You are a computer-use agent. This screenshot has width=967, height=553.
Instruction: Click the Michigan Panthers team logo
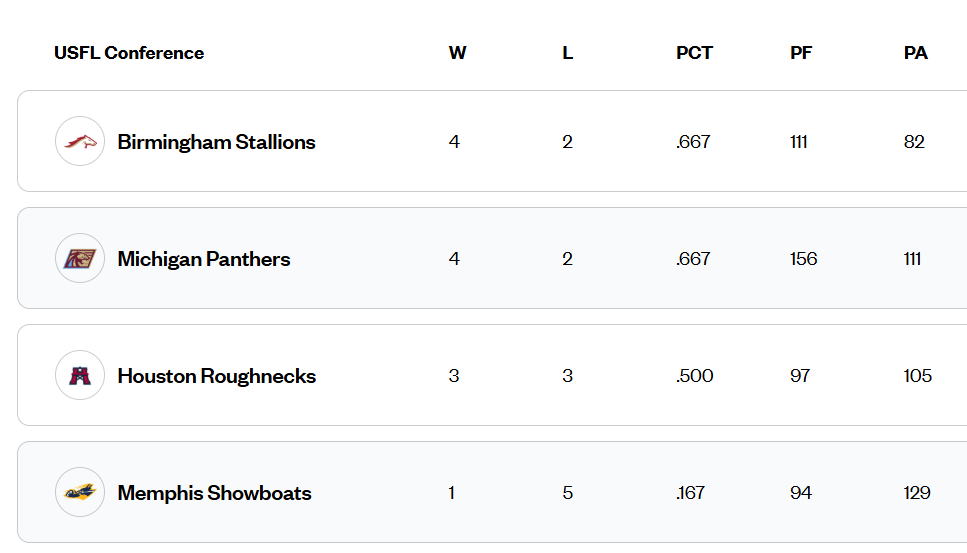80,259
